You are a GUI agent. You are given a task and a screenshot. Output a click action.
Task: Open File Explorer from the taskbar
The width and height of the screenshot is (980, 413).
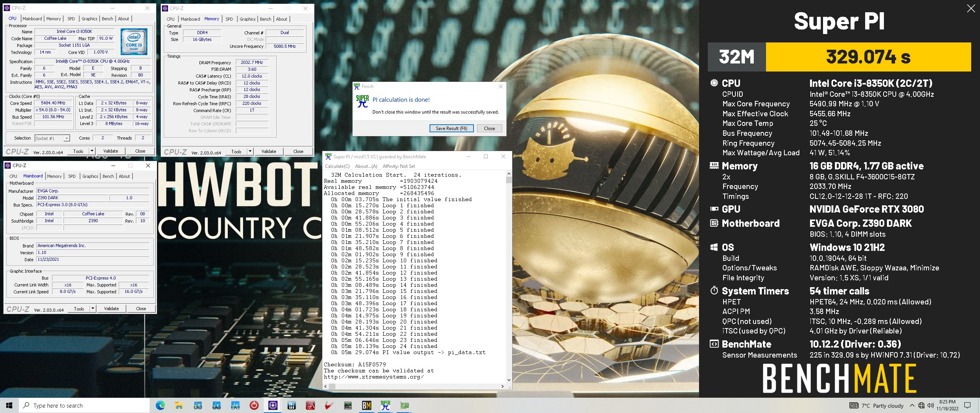tap(179, 405)
